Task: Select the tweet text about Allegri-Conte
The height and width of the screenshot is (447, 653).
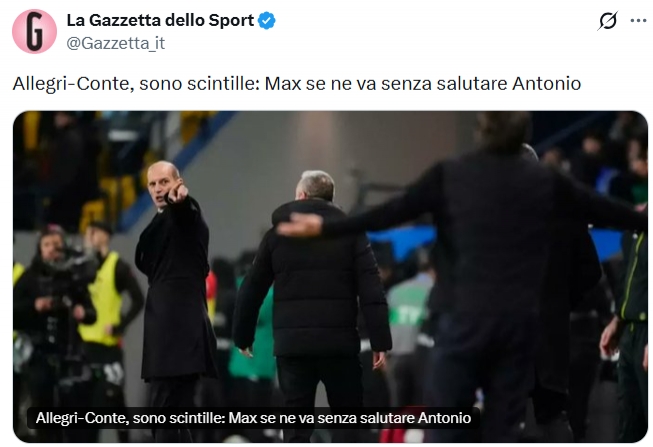Action: pyautogui.click(x=297, y=84)
